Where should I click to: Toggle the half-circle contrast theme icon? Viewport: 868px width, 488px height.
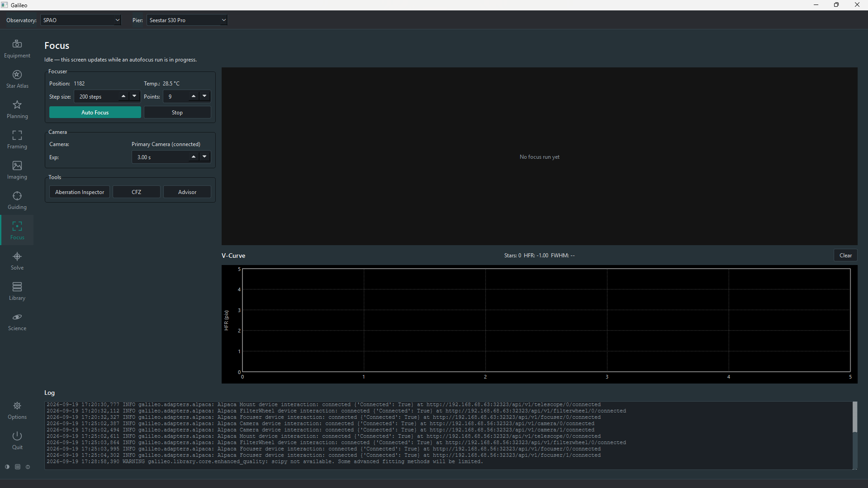[x=7, y=467]
